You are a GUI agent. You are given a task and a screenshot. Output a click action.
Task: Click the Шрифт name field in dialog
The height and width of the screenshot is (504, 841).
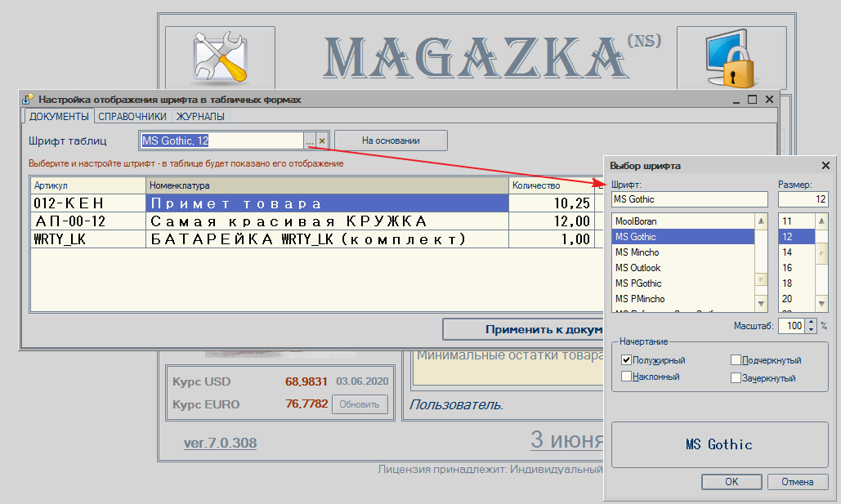click(x=690, y=199)
